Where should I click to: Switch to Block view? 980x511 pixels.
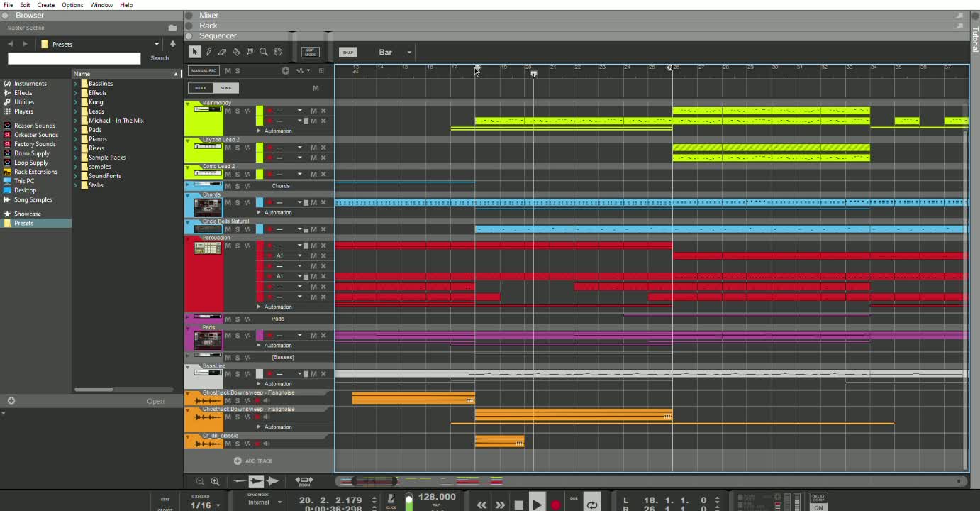[201, 88]
